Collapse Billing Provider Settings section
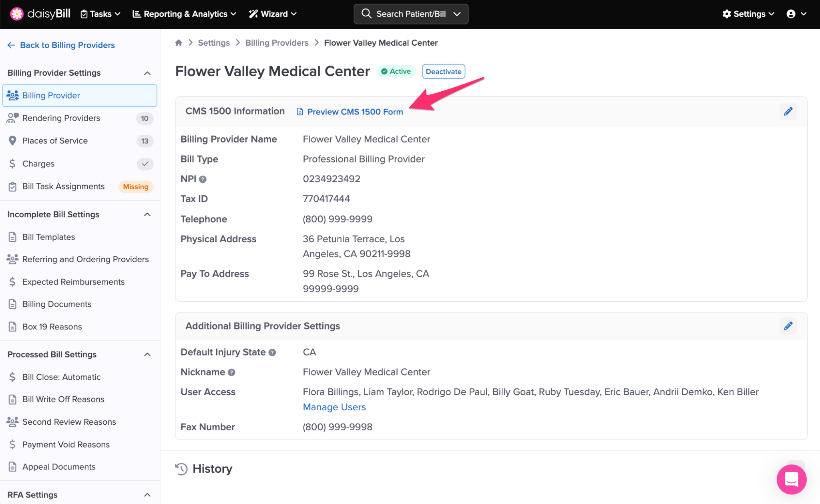This screenshot has width=820, height=504. [x=147, y=73]
